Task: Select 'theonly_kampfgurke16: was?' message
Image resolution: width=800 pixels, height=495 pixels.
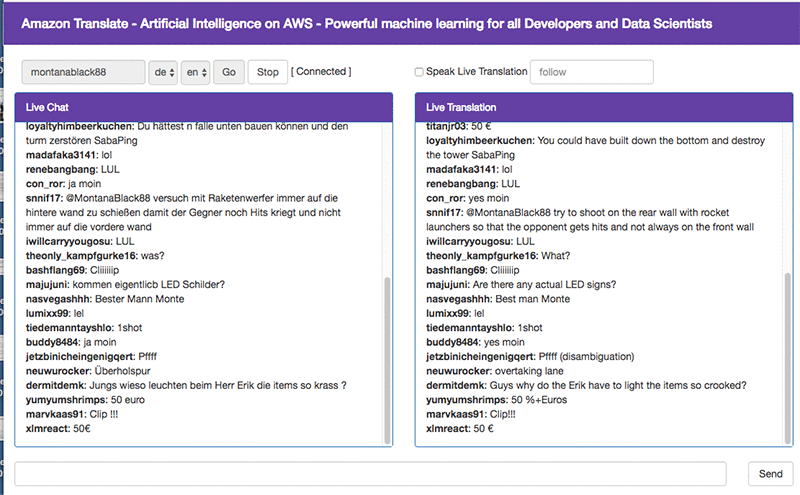Action: 95,255
